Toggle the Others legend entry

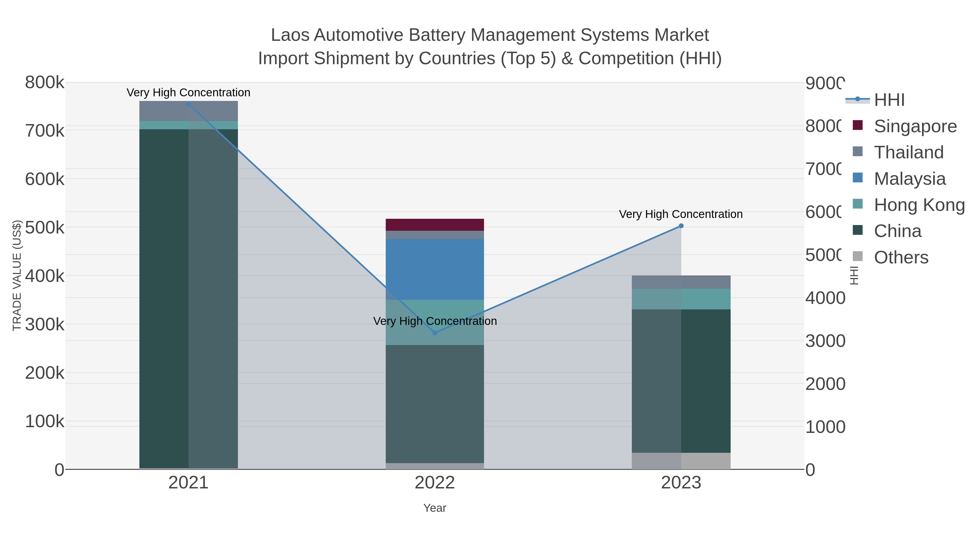tap(891, 257)
